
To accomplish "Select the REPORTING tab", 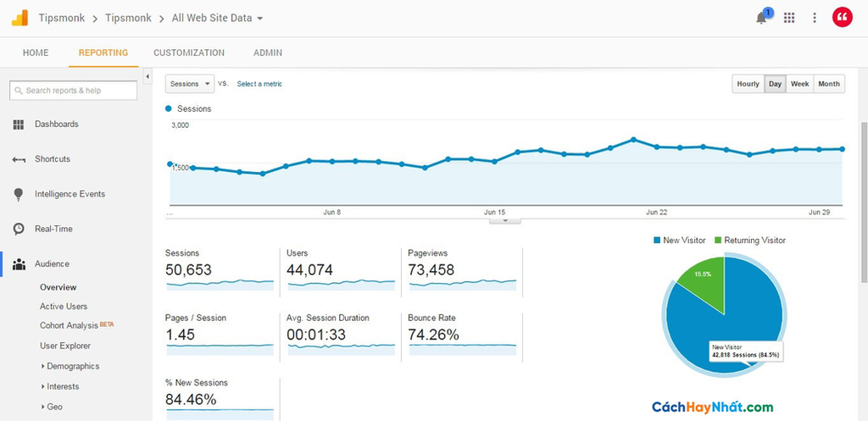I will pos(103,53).
